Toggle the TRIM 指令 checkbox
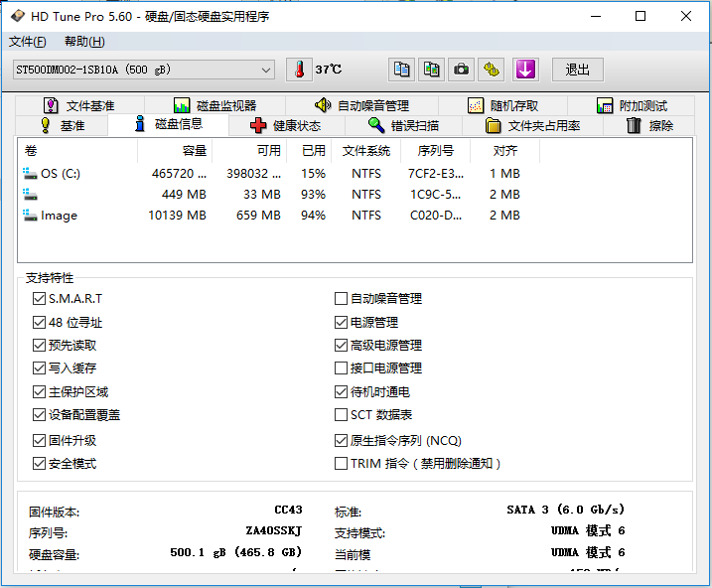Screen dimensions: 712x588 point(341,464)
